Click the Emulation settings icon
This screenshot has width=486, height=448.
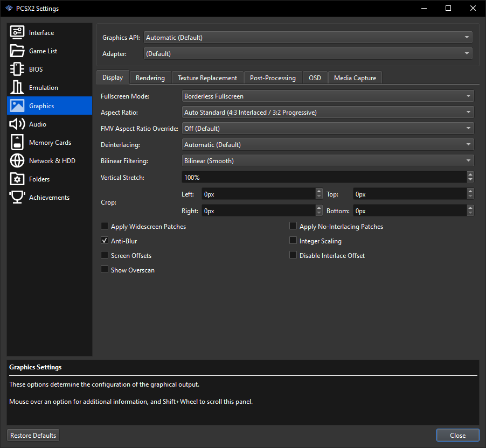tap(17, 87)
